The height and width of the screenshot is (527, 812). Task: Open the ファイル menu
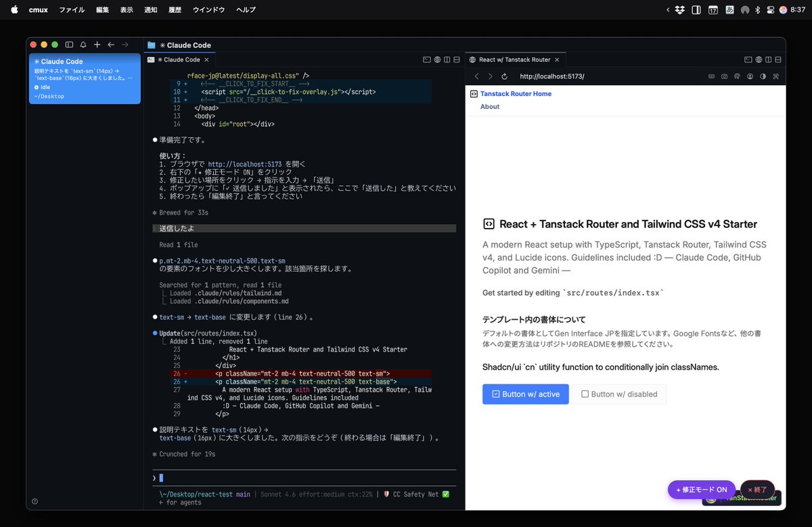pos(72,9)
